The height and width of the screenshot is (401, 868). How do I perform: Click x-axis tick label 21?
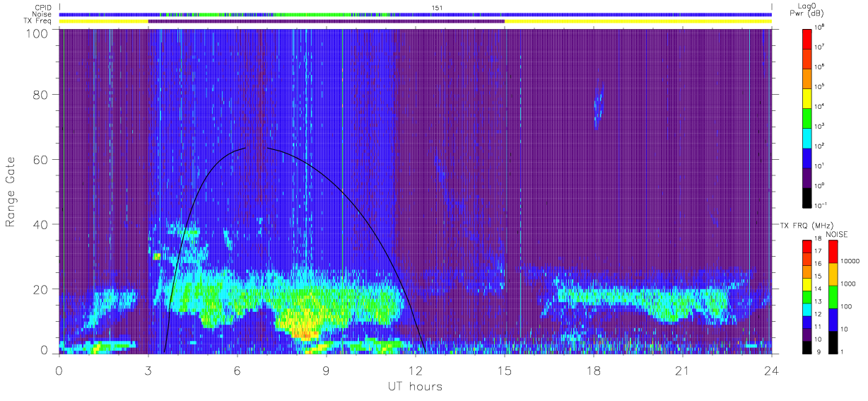(683, 370)
